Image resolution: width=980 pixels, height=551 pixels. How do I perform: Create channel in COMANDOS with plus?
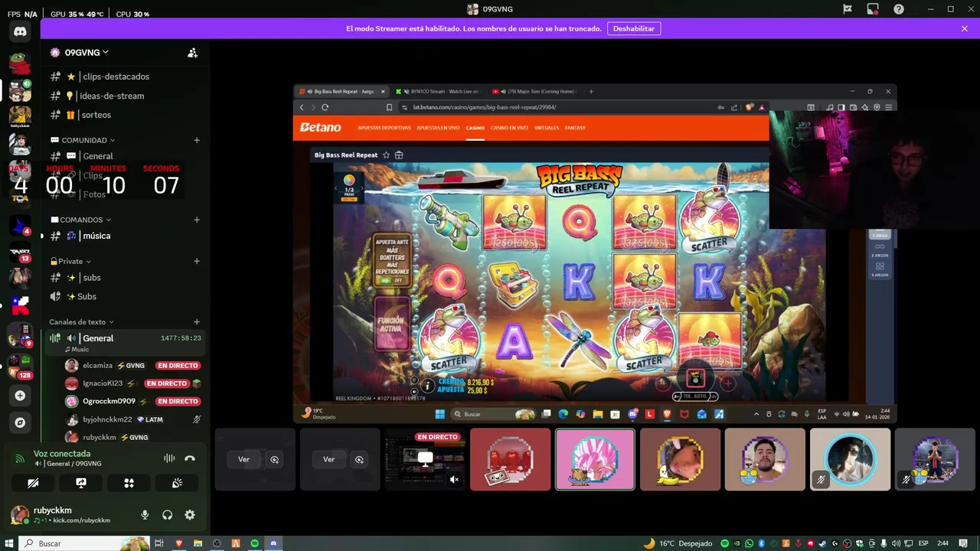click(x=197, y=220)
